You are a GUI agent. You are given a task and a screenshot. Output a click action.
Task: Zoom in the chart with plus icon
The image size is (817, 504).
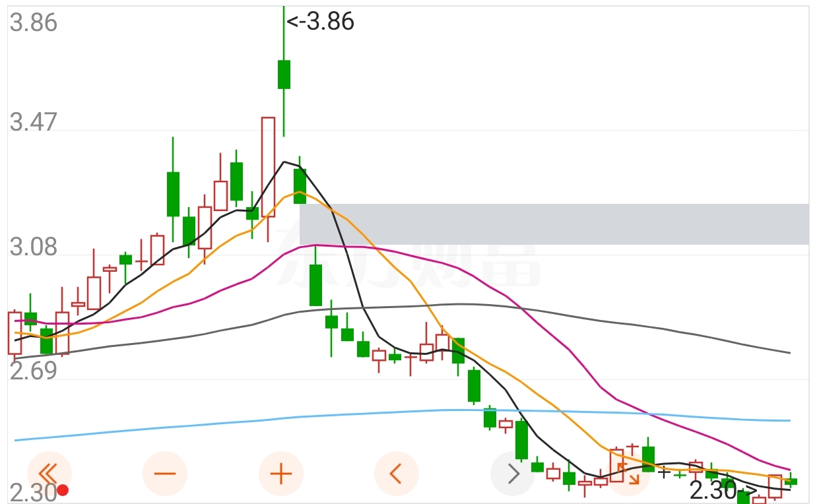pos(280,473)
